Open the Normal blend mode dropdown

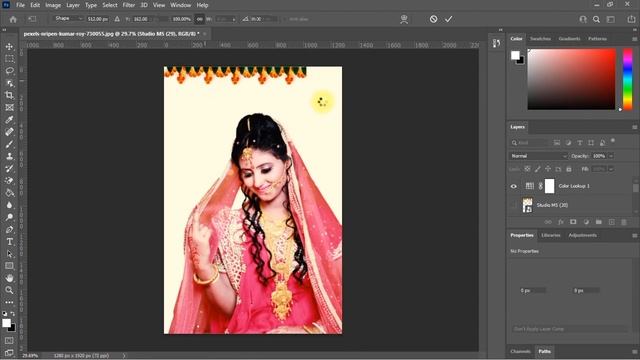point(538,156)
